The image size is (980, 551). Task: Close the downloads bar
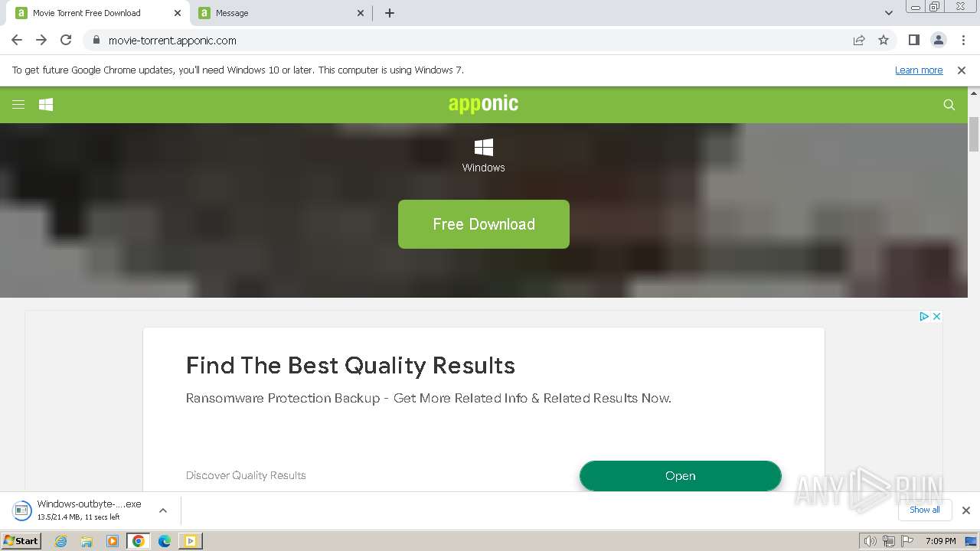[966, 510]
